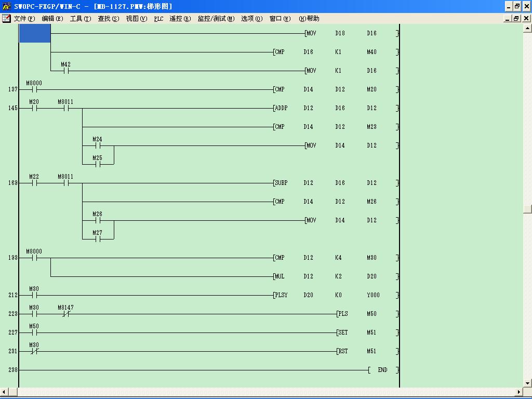Open the 选项(O) menu
532x399 pixels.
point(251,19)
